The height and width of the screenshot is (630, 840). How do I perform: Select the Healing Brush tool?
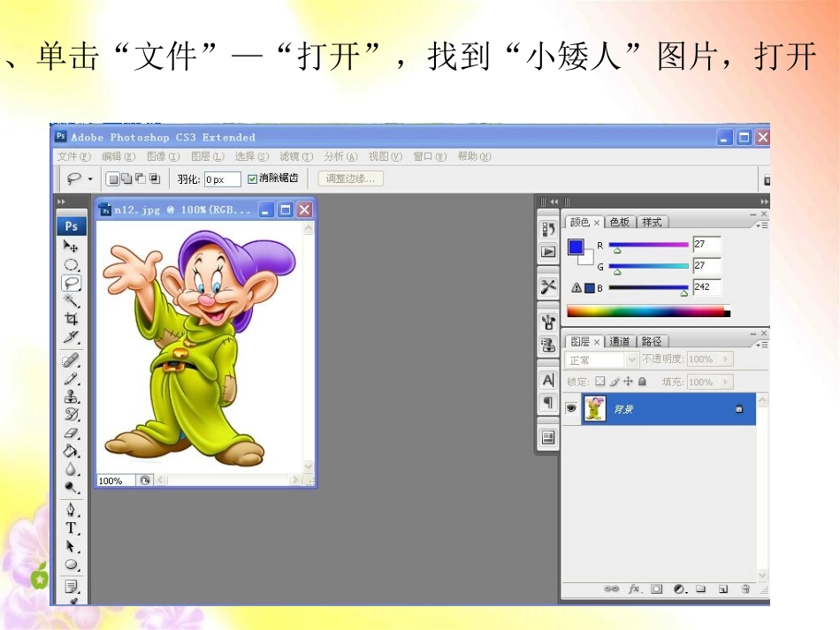pyautogui.click(x=71, y=360)
